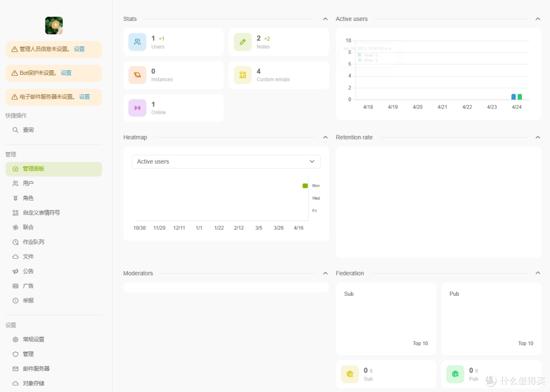The height and width of the screenshot is (392, 550).
Task: Collapse the Federation section chevron
Action: 538,273
